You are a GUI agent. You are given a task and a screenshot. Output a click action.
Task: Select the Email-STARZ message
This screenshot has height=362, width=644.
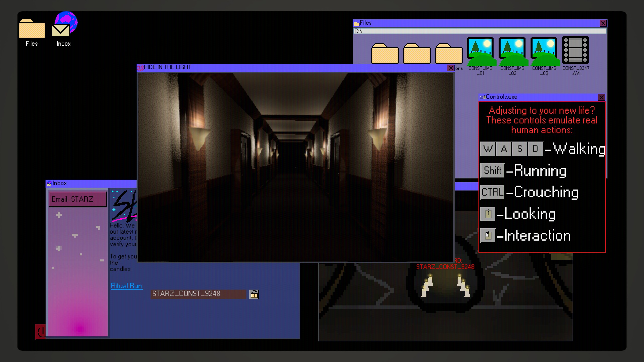point(78,199)
